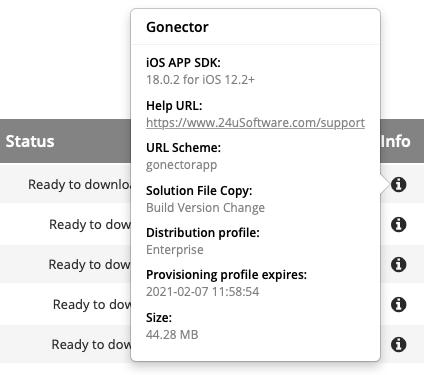Viewport: 426px width, 375px height.
Task: Select the fourth row's Ready status
Action: coord(92,304)
